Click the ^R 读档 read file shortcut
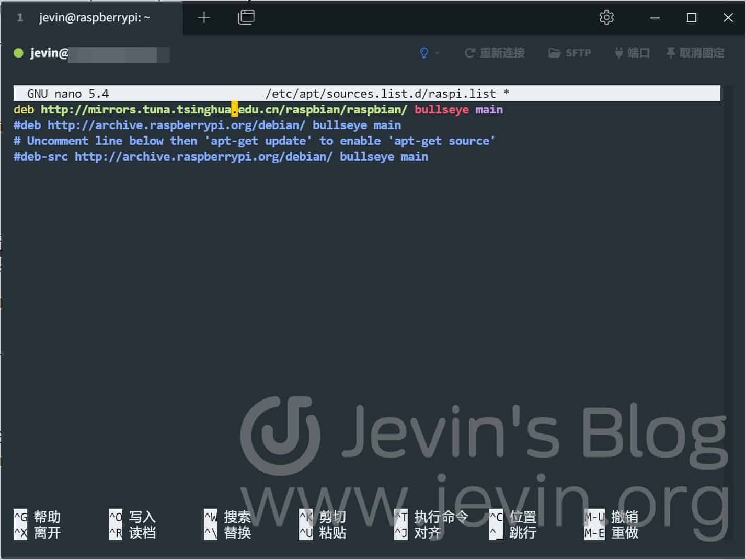Viewport: 746px width, 560px height. click(x=132, y=532)
